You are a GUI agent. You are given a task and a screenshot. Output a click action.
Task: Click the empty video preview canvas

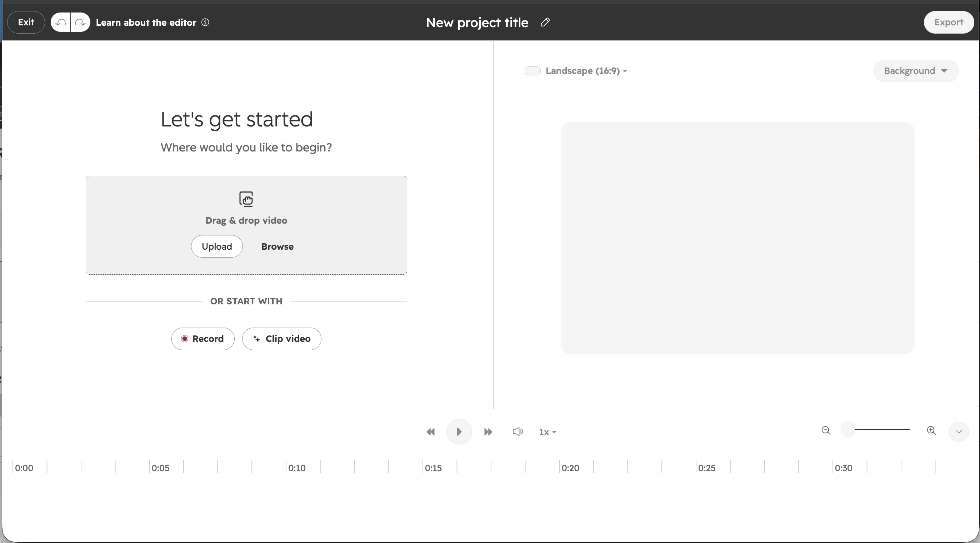pos(737,238)
